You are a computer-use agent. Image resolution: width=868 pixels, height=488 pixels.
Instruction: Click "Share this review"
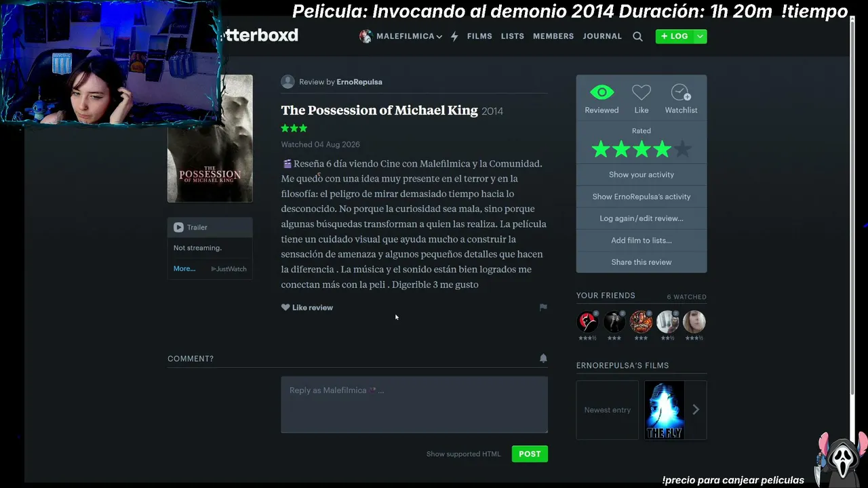coord(642,262)
